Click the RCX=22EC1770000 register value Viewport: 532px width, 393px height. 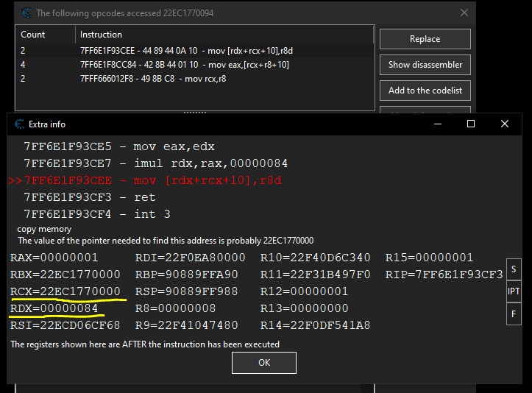point(65,291)
